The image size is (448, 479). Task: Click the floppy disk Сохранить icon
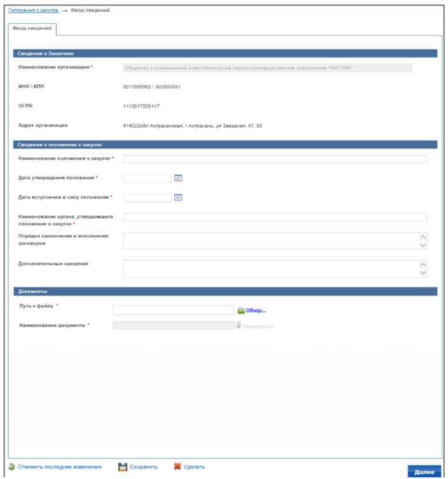click(123, 467)
